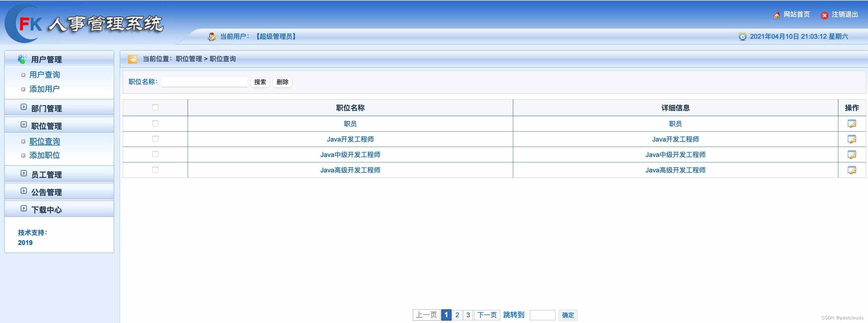Image resolution: width=868 pixels, height=323 pixels.
Task: Click the red X icon beside 注销退出
Action: click(824, 15)
